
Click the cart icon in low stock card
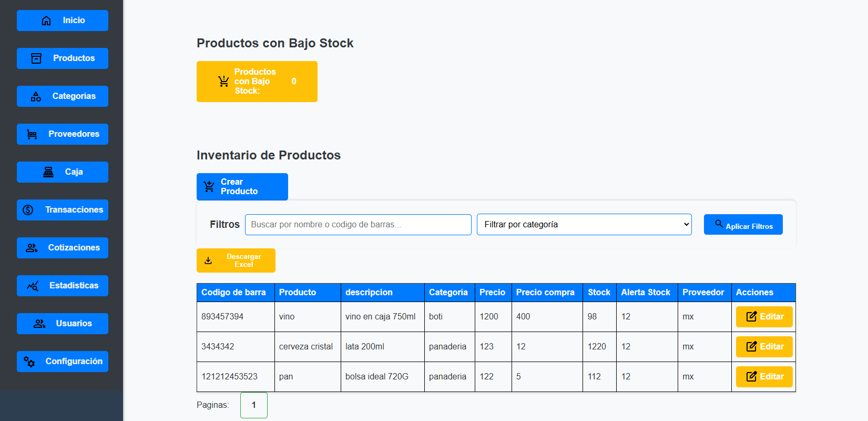point(223,82)
